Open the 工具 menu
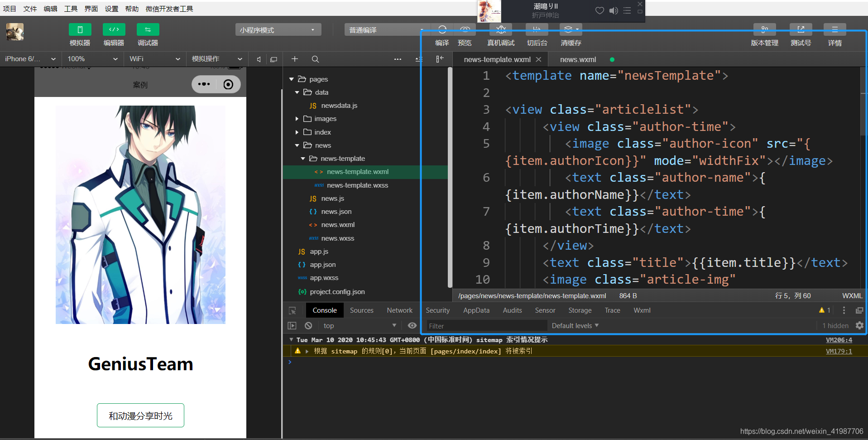Image resolution: width=868 pixels, height=440 pixels. click(71, 9)
